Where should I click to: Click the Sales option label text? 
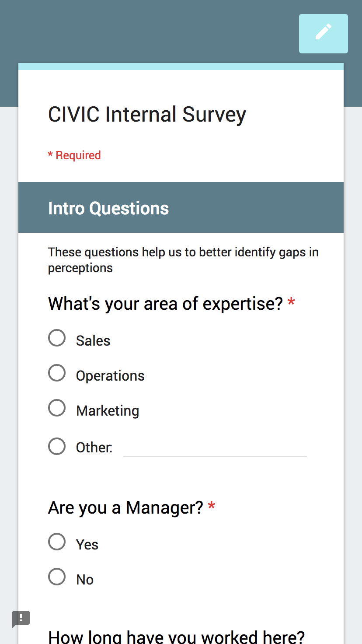click(x=93, y=341)
